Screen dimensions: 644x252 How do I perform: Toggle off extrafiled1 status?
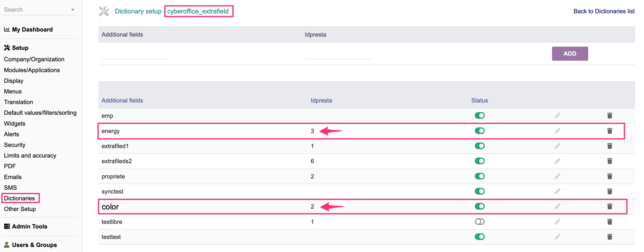479,146
